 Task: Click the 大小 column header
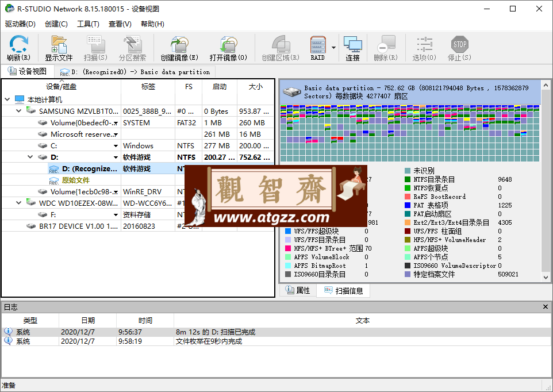(255, 87)
